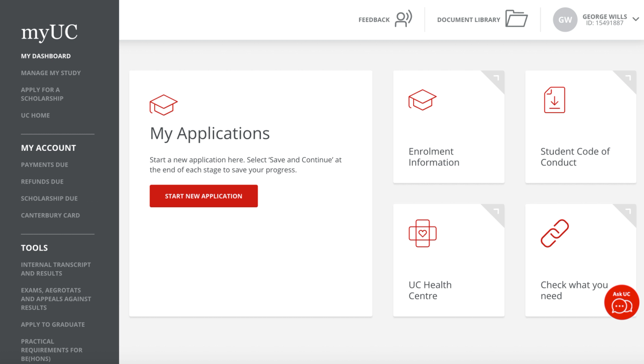Click the ID: 15491887 text
Image resolution: width=644 pixels, height=364 pixels.
pyautogui.click(x=605, y=23)
